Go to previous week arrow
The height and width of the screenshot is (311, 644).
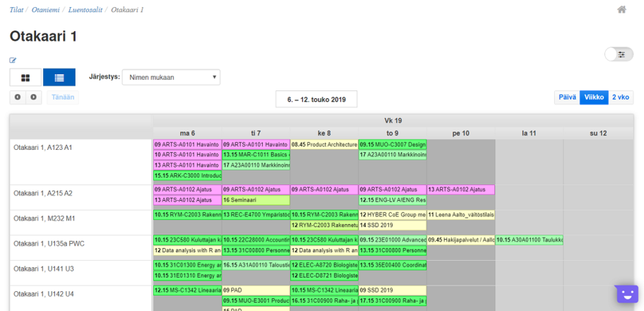(x=18, y=98)
